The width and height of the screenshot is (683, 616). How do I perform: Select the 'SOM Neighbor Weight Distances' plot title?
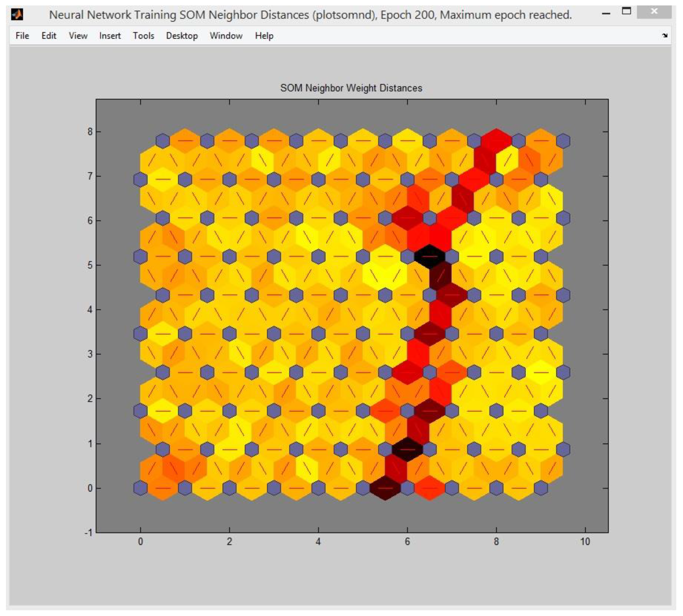point(351,88)
